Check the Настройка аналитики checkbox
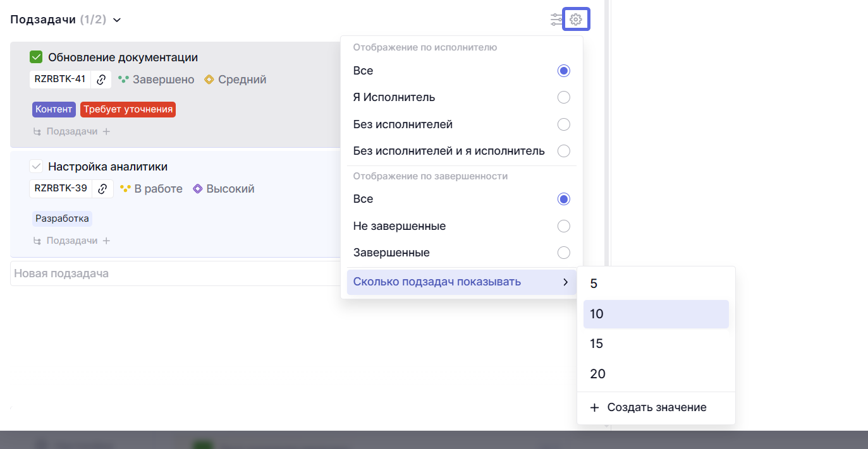This screenshot has height=449, width=868. click(36, 167)
